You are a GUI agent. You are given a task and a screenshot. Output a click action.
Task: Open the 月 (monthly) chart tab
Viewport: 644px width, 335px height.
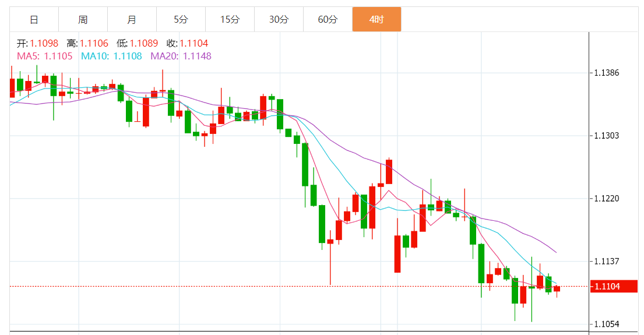(132, 19)
